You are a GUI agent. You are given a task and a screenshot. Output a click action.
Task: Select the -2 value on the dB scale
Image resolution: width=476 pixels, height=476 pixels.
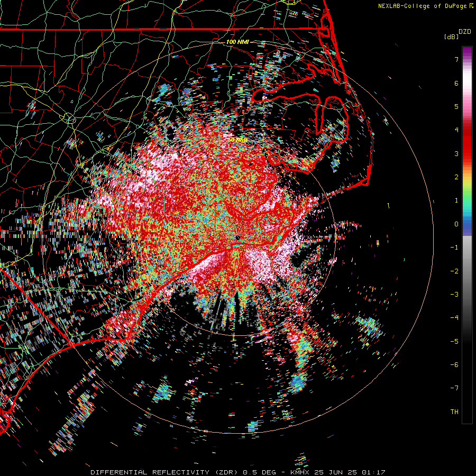[x=454, y=271]
